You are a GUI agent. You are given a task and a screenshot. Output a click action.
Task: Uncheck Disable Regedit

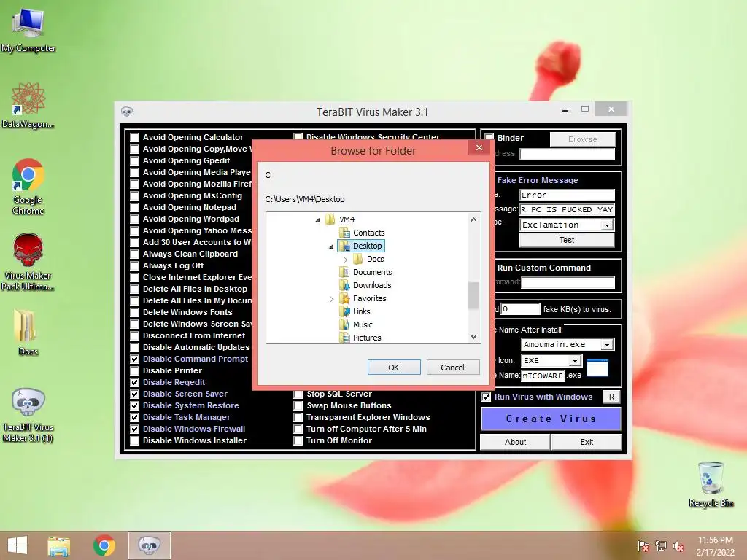[135, 382]
